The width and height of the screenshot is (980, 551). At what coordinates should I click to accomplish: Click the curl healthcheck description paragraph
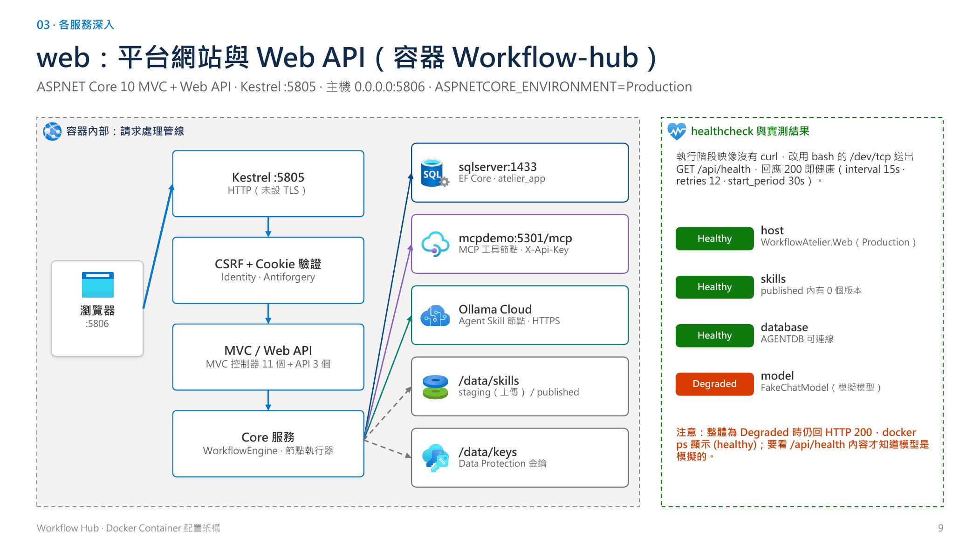(795, 169)
